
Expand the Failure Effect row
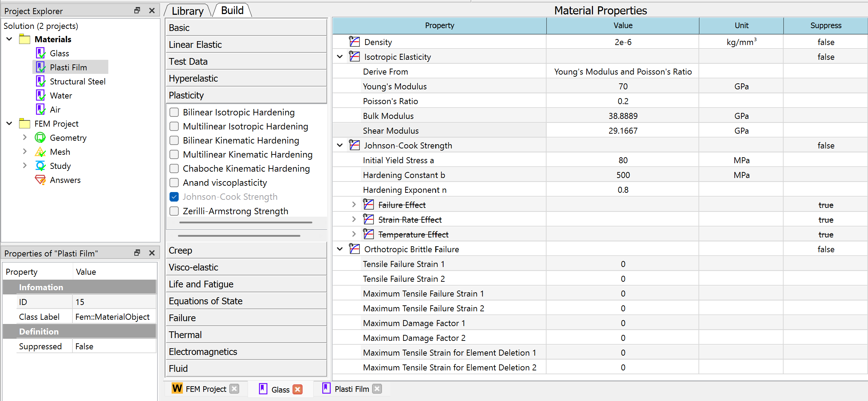pos(354,205)
